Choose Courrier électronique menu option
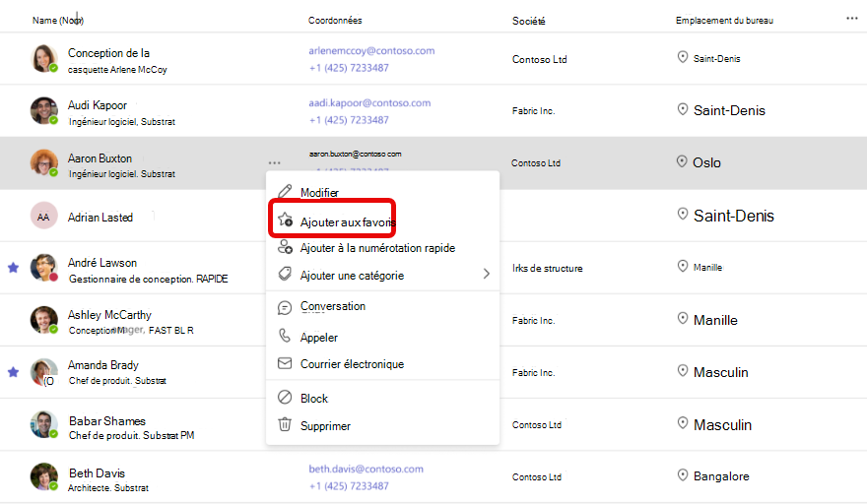 point(382,363)
